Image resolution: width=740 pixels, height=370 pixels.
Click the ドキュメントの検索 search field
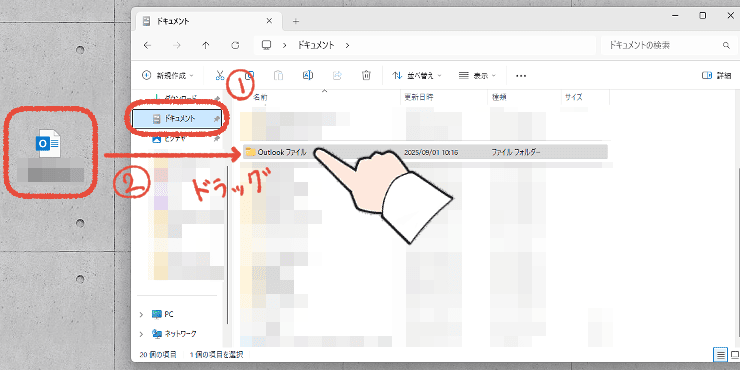pyautogui.click(x=668, y=45)
